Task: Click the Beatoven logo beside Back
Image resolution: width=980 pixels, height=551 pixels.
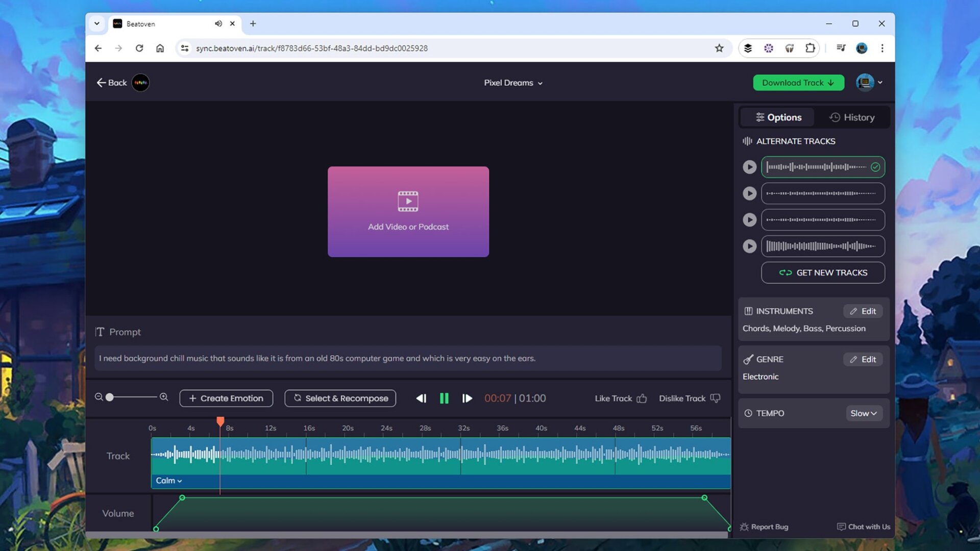Action: [140, 82]
